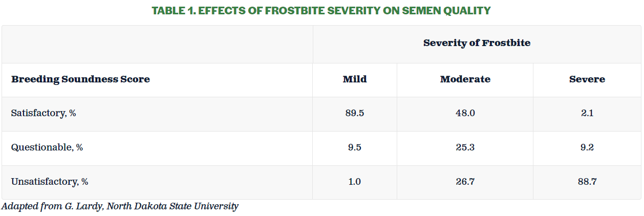Click the Breeding Soundness Score header
This screenshot has height=216, width=644.
click(x=80, y=79)
